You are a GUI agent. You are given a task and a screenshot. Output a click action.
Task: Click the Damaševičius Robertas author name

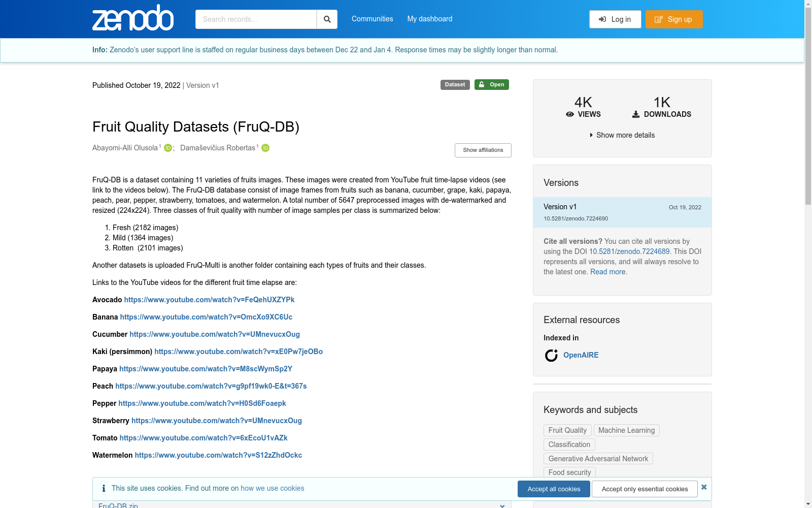[x=218, y=148]
